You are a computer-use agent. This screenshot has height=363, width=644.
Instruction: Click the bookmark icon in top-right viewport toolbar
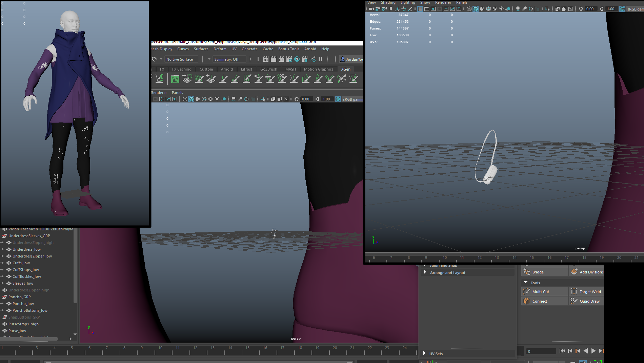(391, 9)
